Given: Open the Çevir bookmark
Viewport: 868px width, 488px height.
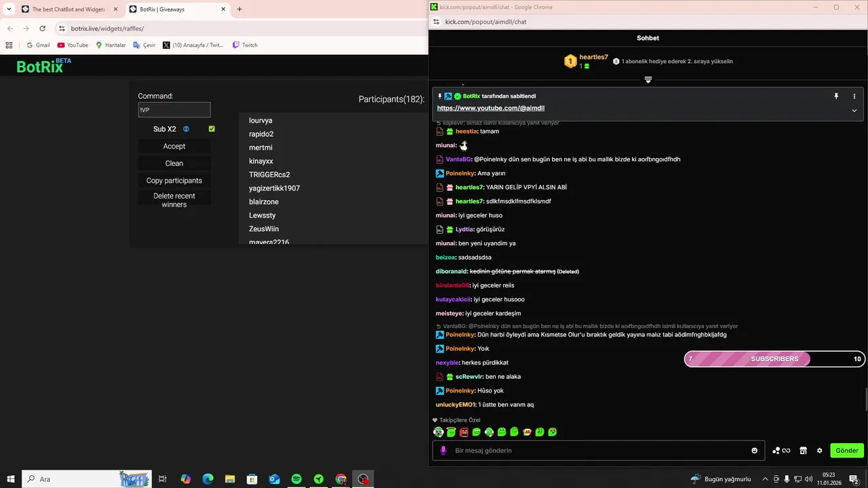Looking at the screenshot, I should (x=144, y=45).
